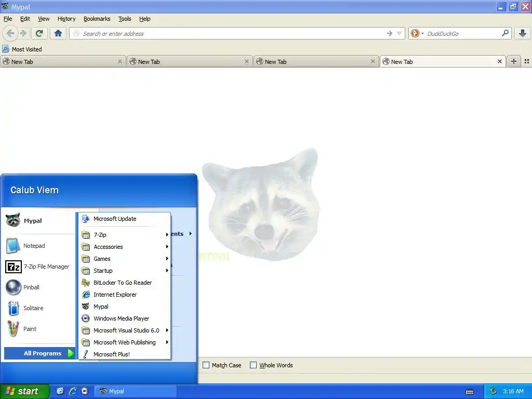This screenshot has height=399, width=532.
Task: Expand the Games programs folder
Action: (125, 259)
